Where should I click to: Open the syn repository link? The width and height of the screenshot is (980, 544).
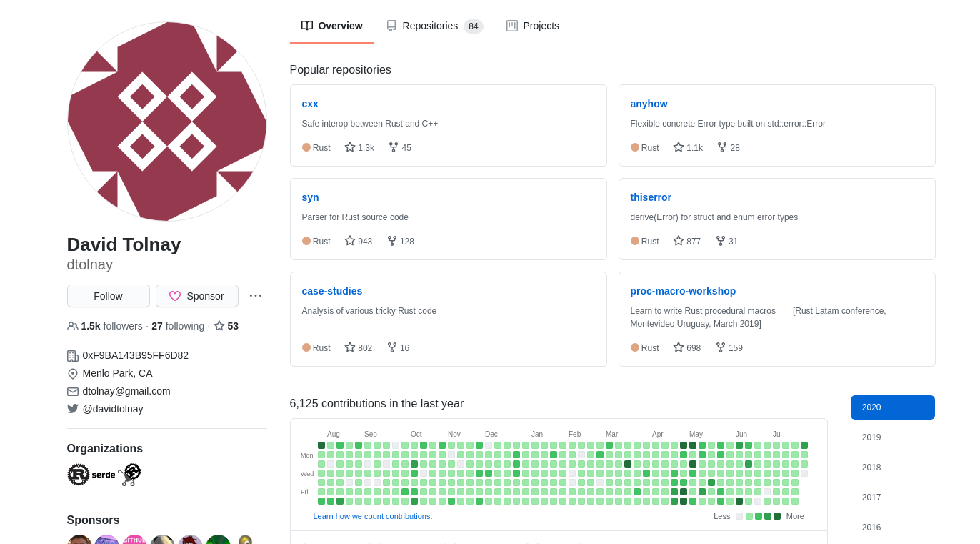pyautogui.click(x=311, y=197)
